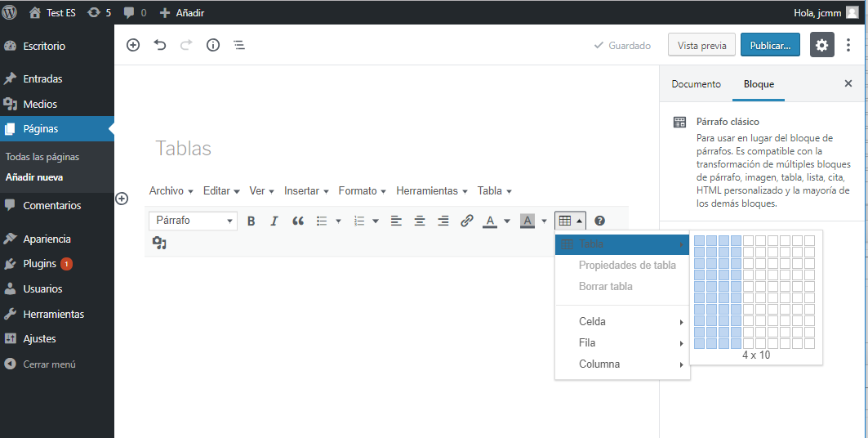The height and width of the screenshot is (438, 868).
Task: Click the Bold formatting icon
Action: coord(251,221)
